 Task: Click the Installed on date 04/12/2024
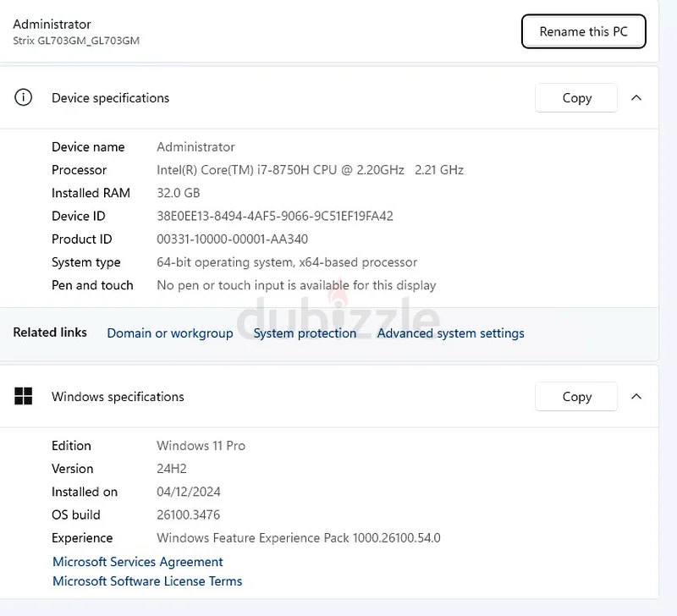(x=189, y=492)
